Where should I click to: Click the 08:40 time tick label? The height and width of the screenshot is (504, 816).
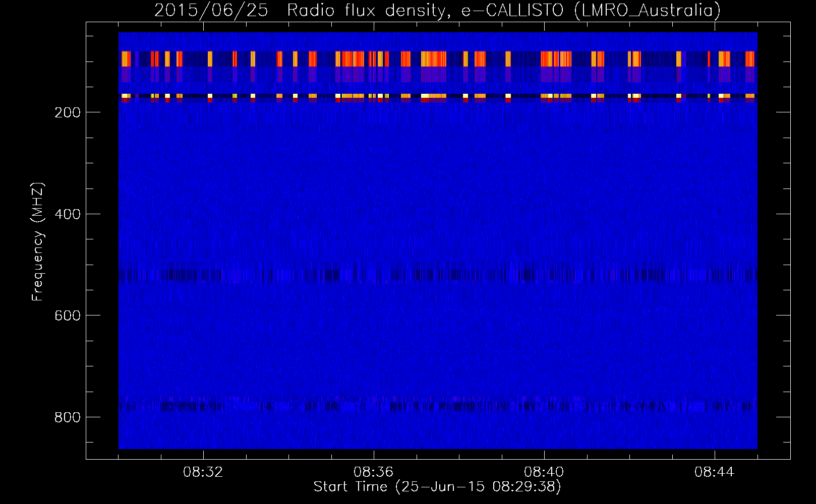click(544, 472)
